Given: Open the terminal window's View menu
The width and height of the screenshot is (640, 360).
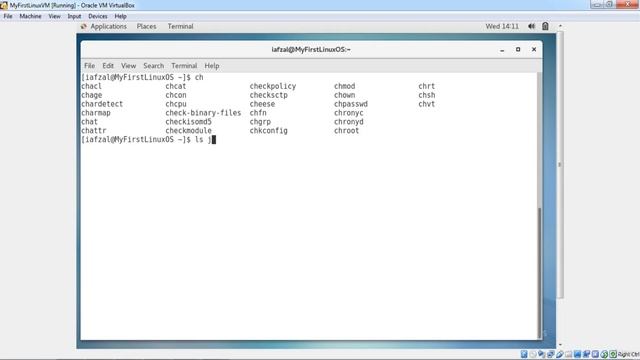Looking at the screenshot, I should [128, 66].
